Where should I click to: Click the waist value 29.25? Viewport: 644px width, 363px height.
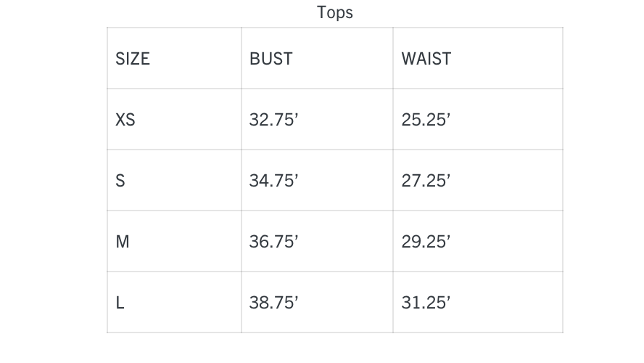click(x=426, y=242)
